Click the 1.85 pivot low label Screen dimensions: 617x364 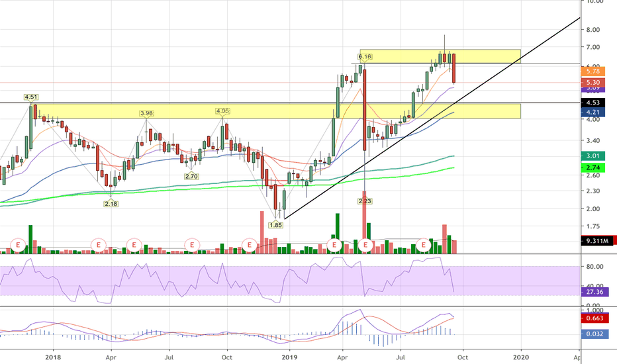coord(275,225)
